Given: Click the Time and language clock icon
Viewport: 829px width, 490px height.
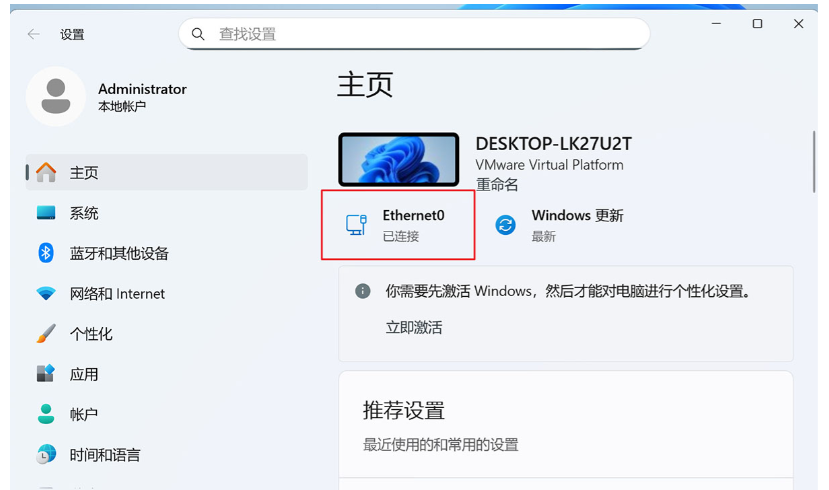Looking at the screenshot, I should 46,455.
